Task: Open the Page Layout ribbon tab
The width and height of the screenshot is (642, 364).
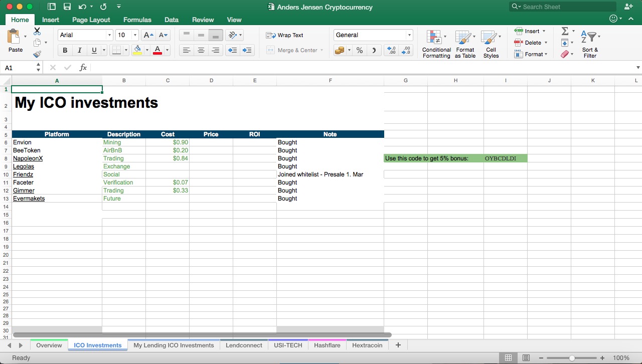Action: [x=91, y=20]
